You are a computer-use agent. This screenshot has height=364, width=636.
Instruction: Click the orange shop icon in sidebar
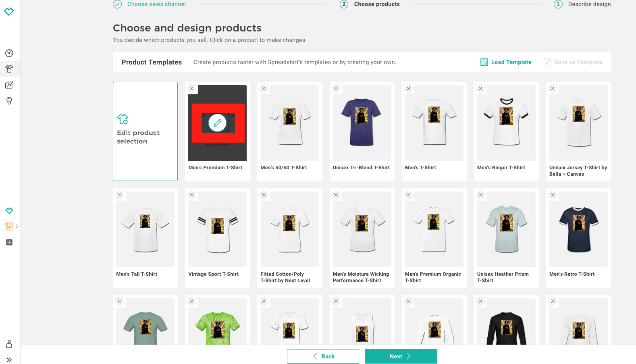click(9, 227)
